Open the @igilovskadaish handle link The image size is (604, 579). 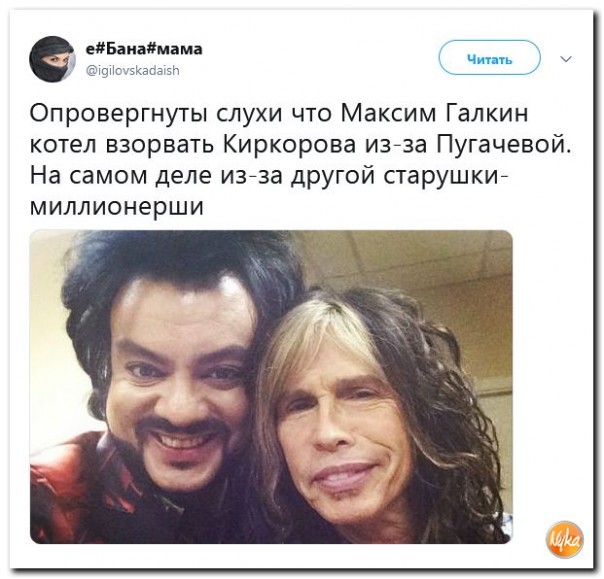[x=132, y=70]
